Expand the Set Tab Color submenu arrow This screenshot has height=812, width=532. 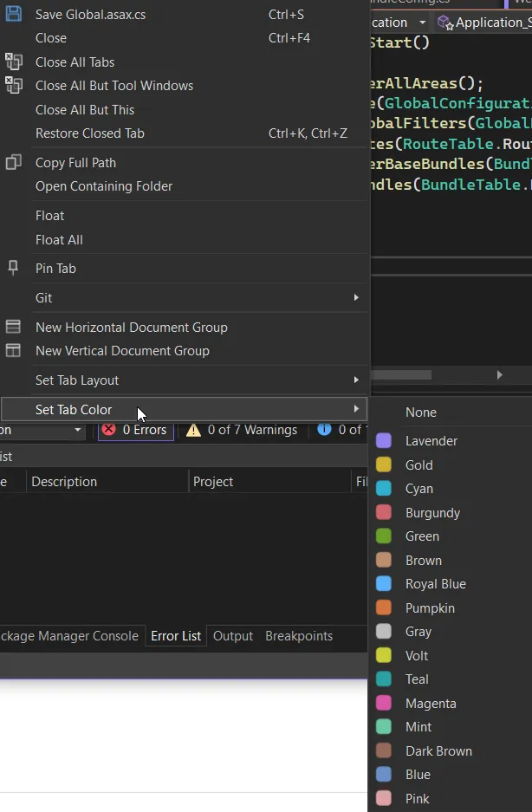[355, 409]
